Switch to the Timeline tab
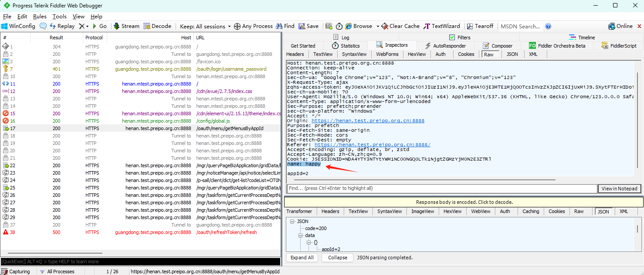644x275 pixels. point(582,38)
